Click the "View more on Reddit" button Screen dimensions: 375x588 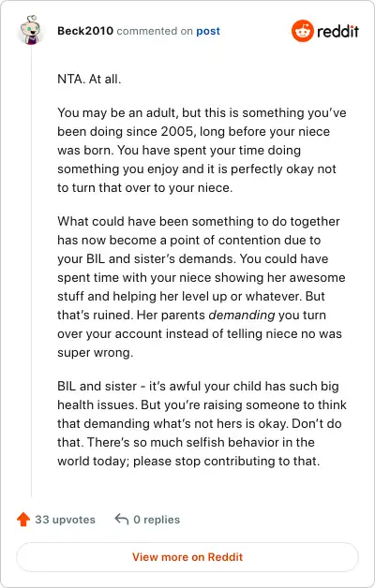187,557
